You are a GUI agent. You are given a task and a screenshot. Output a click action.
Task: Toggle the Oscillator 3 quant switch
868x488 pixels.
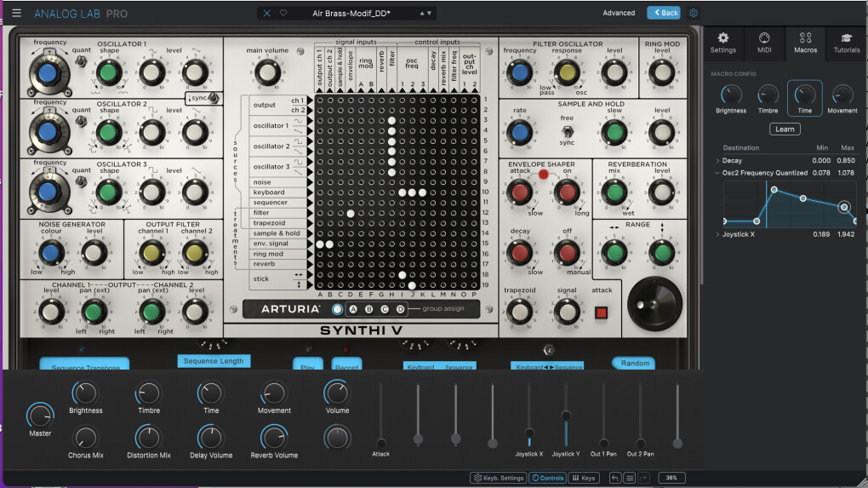tap(81, 181)
